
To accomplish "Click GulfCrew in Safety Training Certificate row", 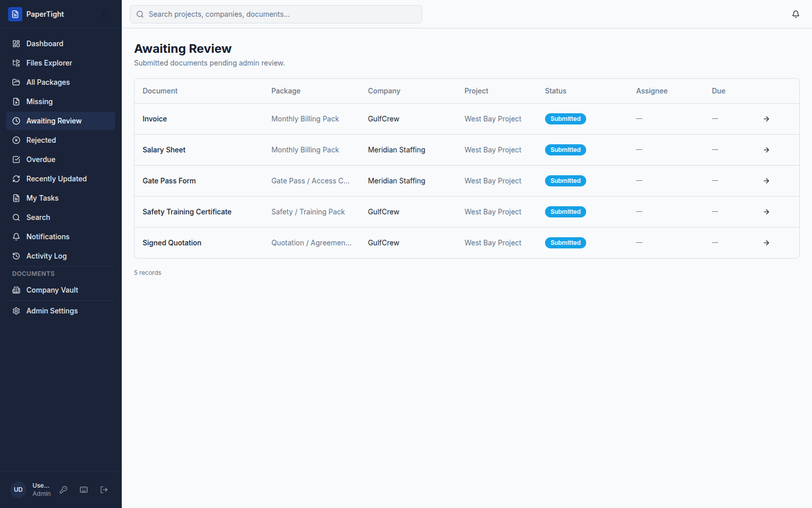I will coord(384,212).
